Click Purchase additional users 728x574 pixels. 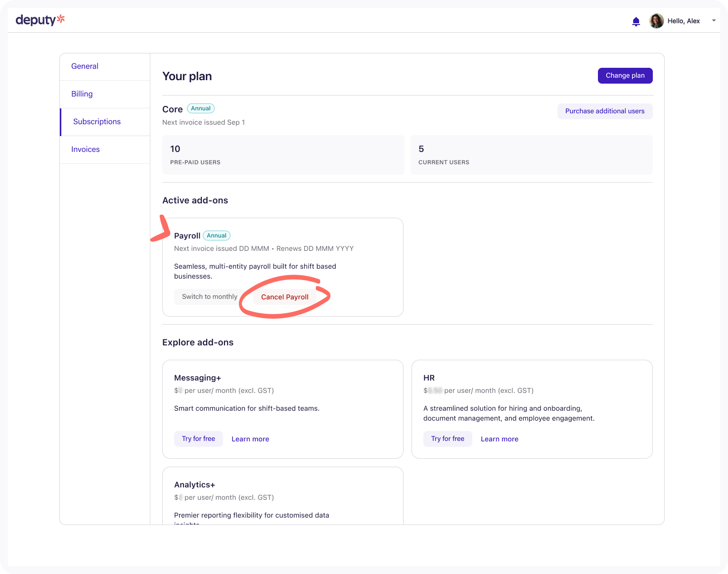[x=604, y=111]
